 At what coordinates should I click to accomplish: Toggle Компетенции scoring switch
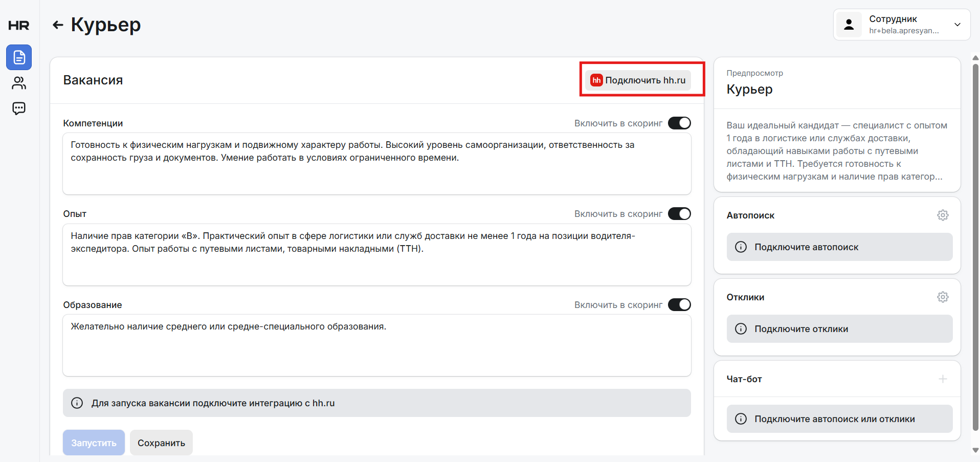[679, 123]
